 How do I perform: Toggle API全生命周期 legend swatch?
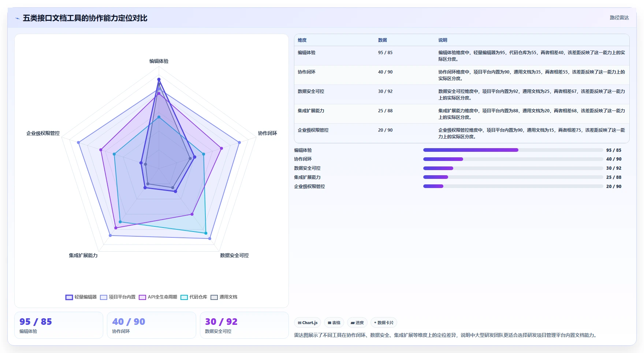tap(142, 297)
